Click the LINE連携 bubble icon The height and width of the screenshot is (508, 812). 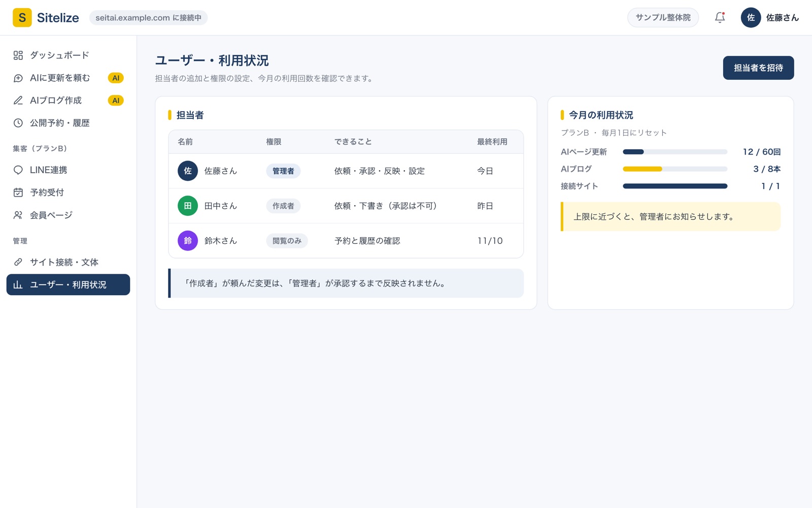point(18,170)
